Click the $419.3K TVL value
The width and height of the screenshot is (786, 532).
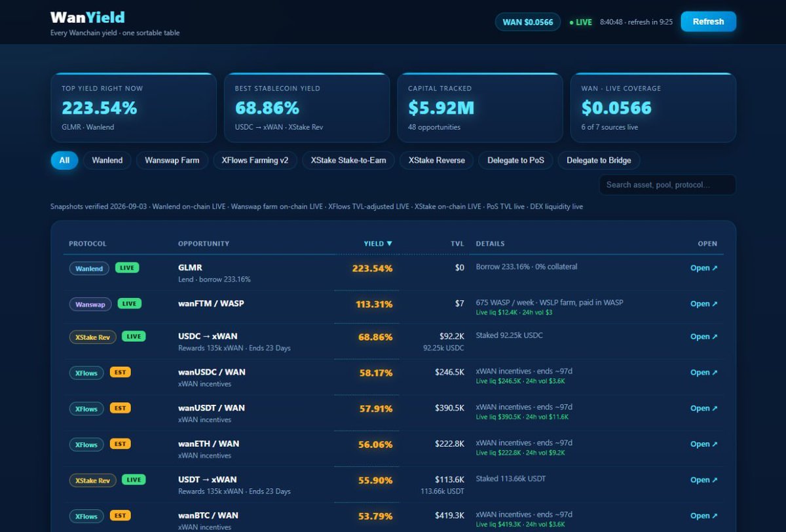tap(449, 516)
